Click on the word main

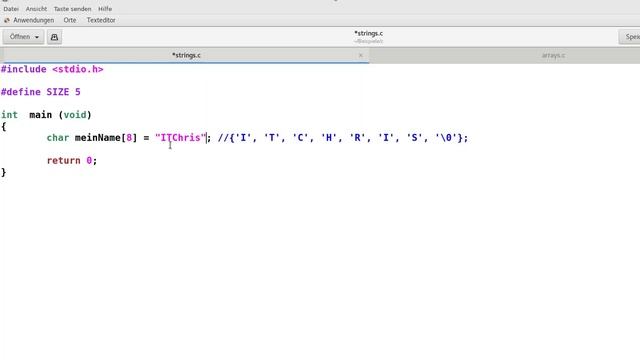coord(40,115)
